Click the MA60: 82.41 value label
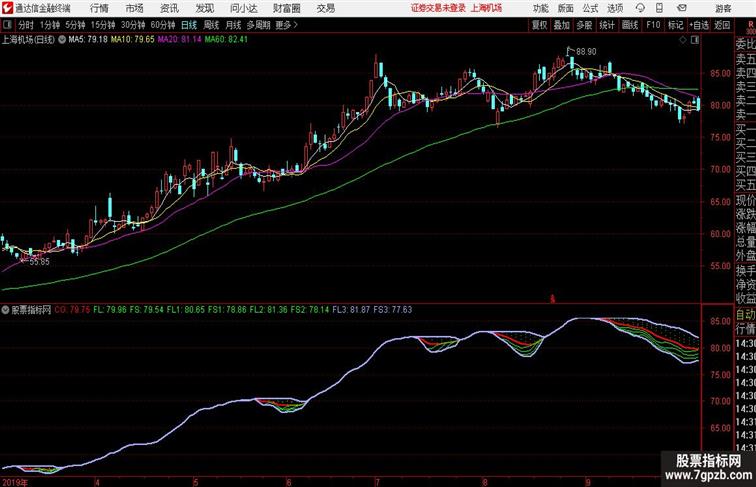756x487 pixels. pyautogui.click(x=226, y=40)
